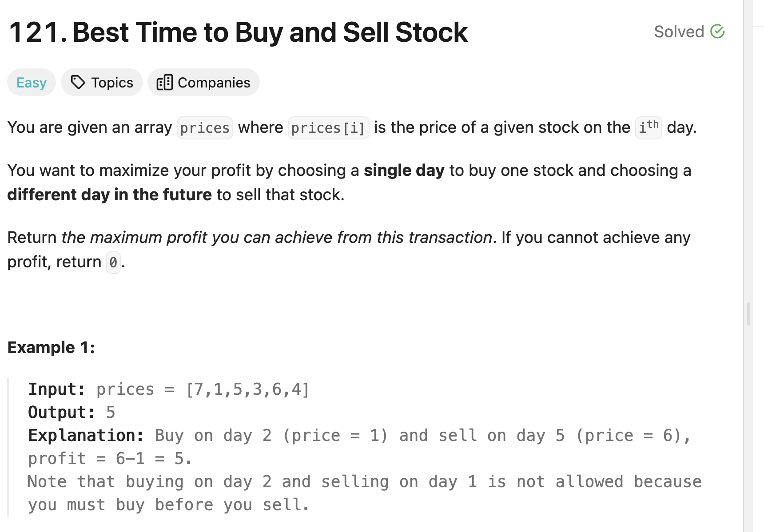Screen dimensions: 764x532
Task: Click bold 'different day in the future' text
Action: pos(109,195)
